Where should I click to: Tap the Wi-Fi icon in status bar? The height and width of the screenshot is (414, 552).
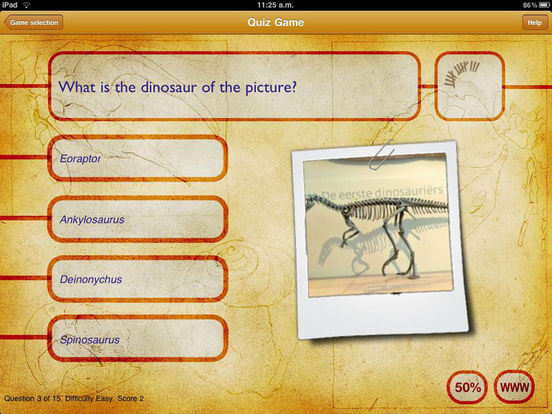click(x=26, y=5)
